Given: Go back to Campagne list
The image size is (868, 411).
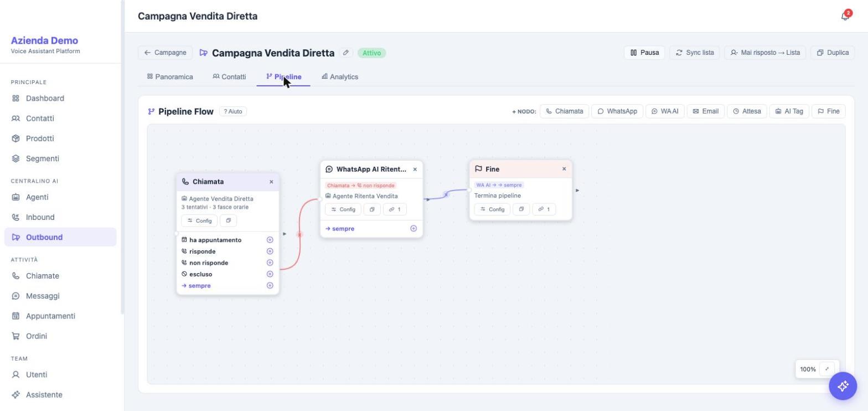Looking at the screenshot, I should (165, 53).
